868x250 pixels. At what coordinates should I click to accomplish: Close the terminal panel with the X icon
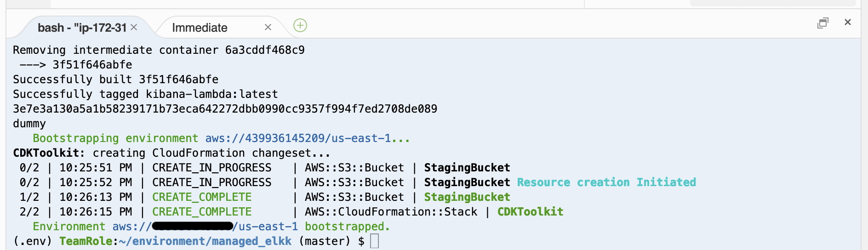pyautogui.click(x=848, y=22)
